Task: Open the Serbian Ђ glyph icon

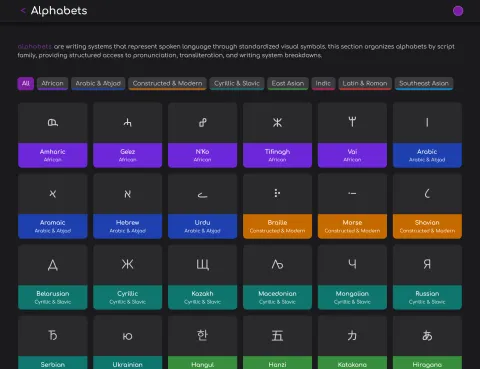Action: point(53,335)
